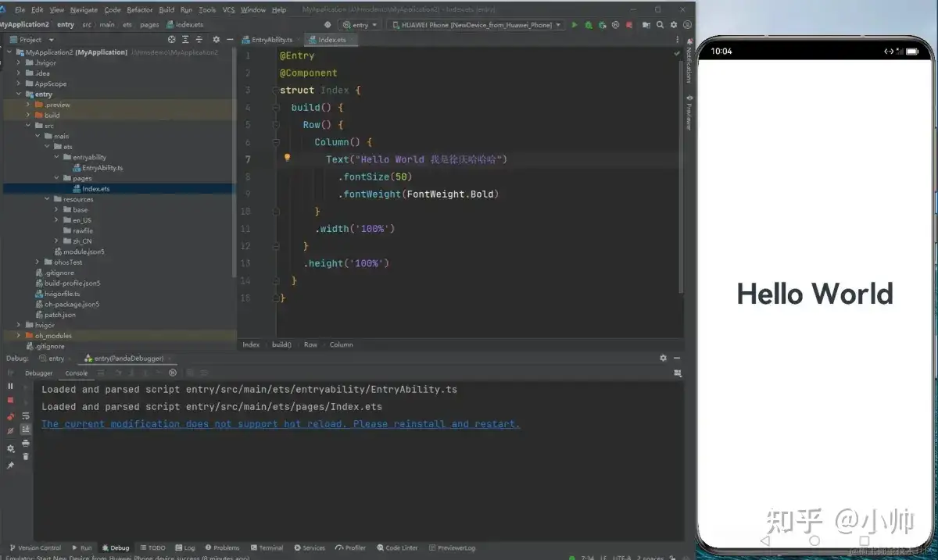This screenshot has height=560, width=938.
Task: Click the red Stop button in top toolbar
Action: (x=629, y=25)
